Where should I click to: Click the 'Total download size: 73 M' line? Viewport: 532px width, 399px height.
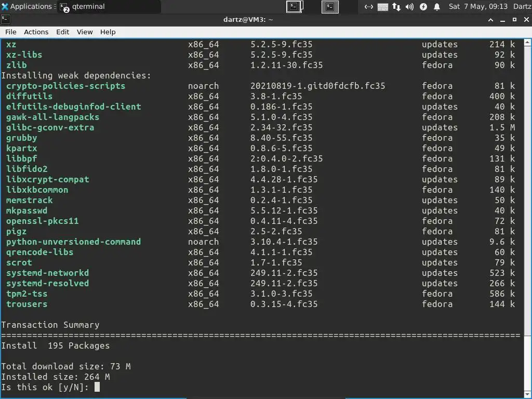66,366
